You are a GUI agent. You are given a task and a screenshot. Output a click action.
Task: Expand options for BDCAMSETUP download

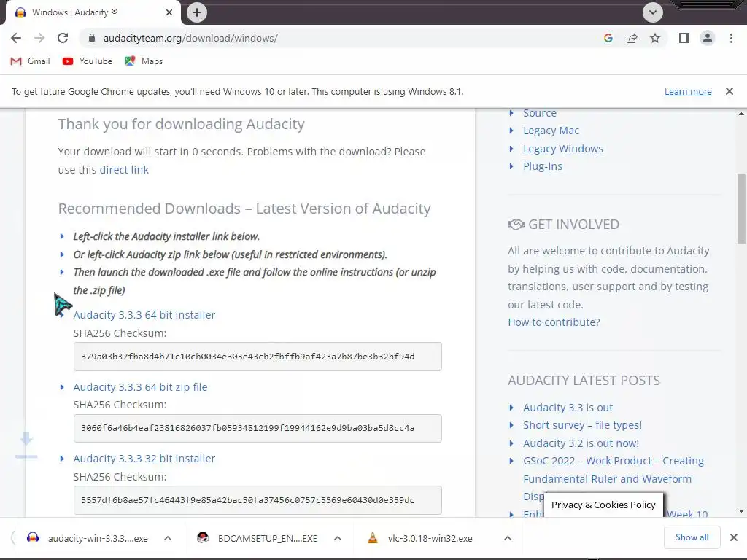pos(338,539)
